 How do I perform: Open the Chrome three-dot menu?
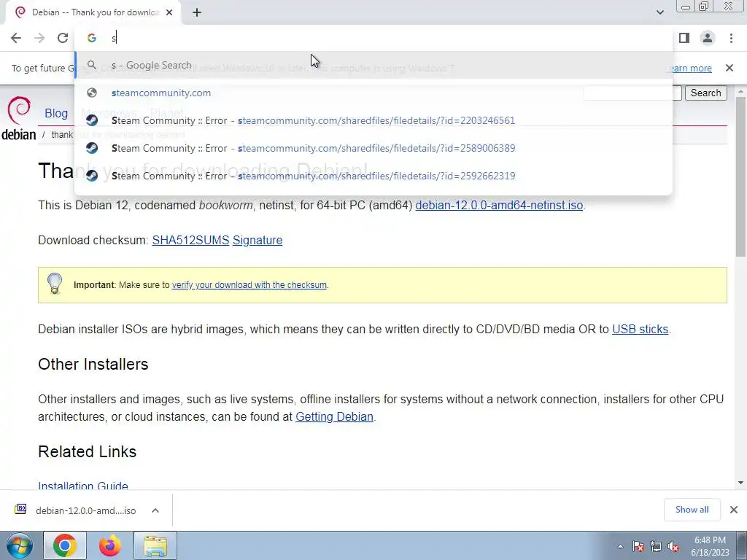point(731,38)
